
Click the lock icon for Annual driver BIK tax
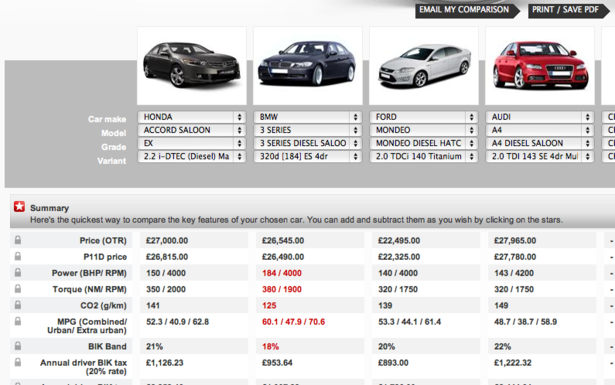(x=18, y=362)
